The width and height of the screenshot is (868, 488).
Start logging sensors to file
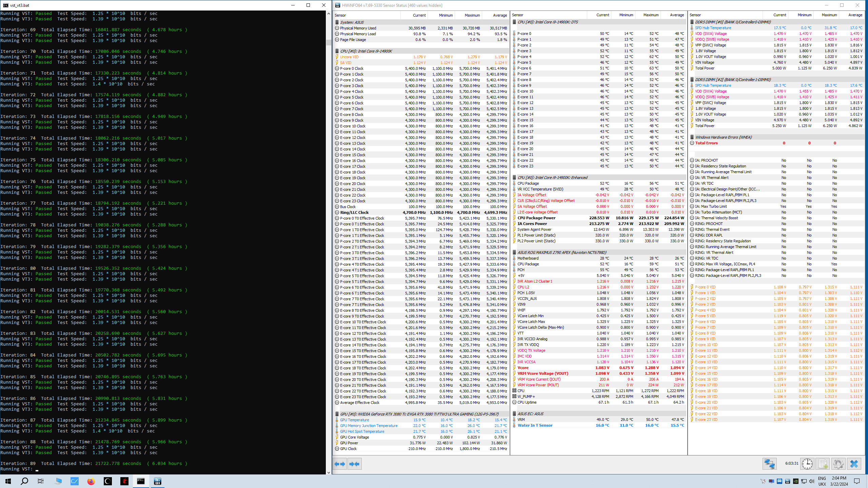(823, 464)
